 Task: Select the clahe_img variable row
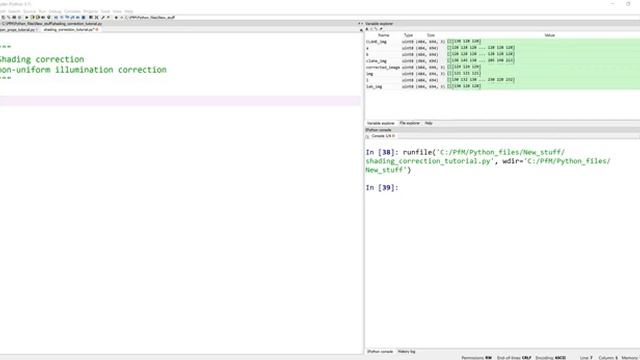502,61
